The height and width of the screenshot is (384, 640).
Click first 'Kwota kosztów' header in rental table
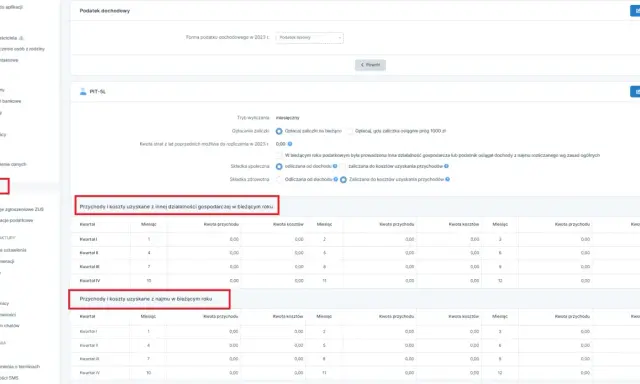coord(288,316)
